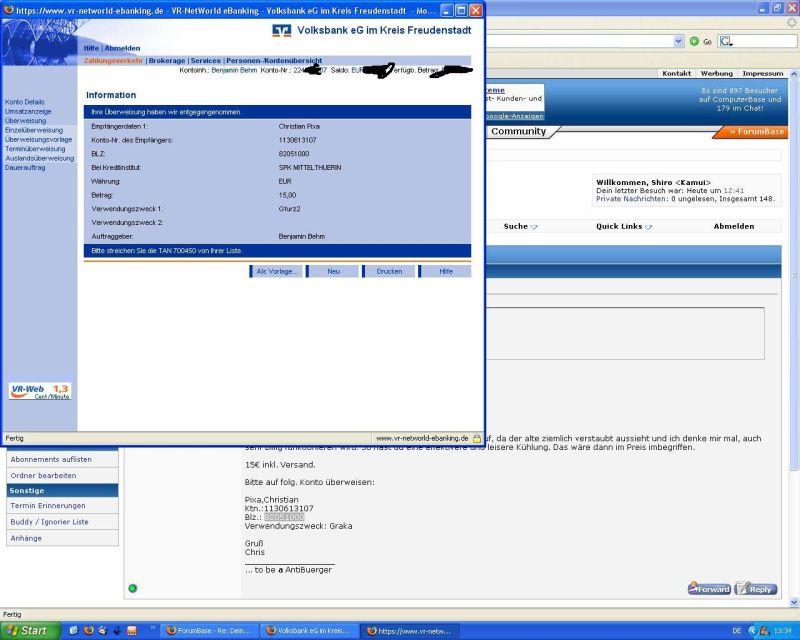Viewport: 800px width, 640px height.
Task: Open Private Nachrichten link
Action: (631, 199)
